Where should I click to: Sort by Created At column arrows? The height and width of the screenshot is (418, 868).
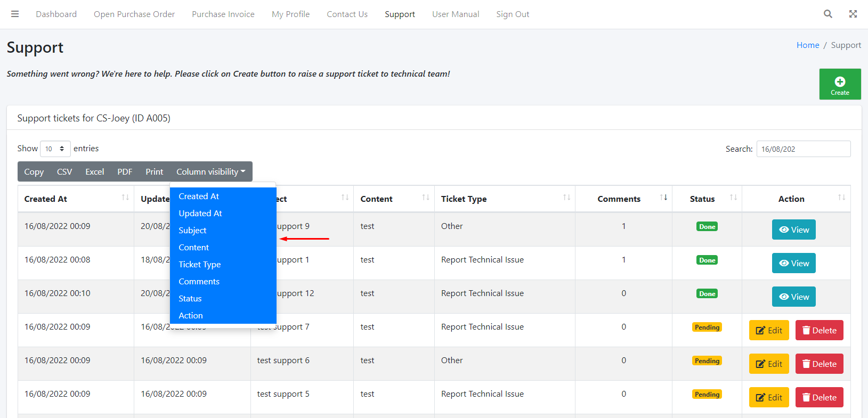tap(125, 198)
